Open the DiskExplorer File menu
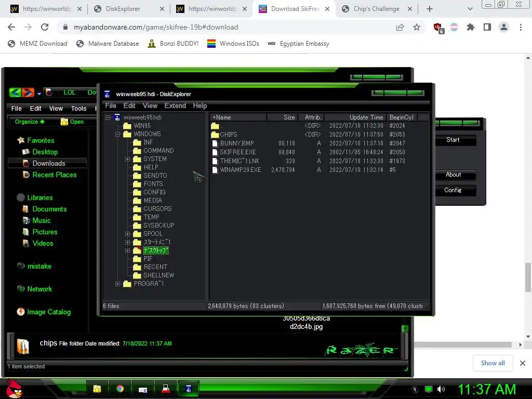Image resolution: width=532 pixels, height=399 pixels. click(x=111, y=106)
